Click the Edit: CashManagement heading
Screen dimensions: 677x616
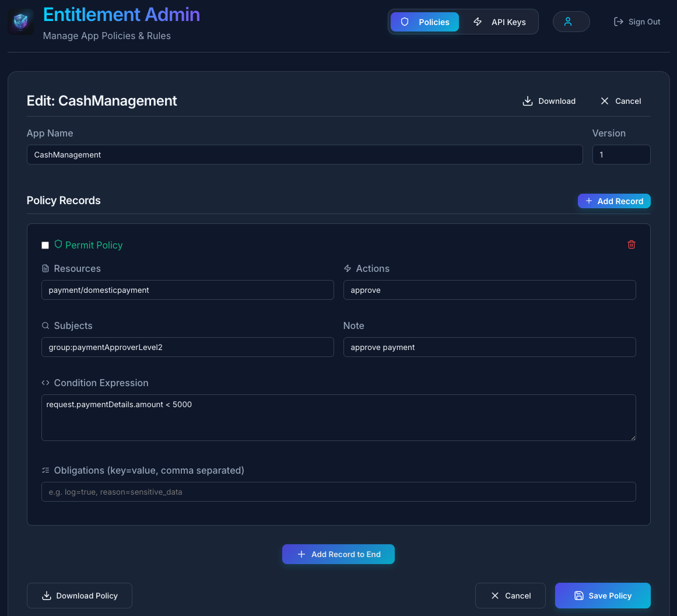click(102, 101)
